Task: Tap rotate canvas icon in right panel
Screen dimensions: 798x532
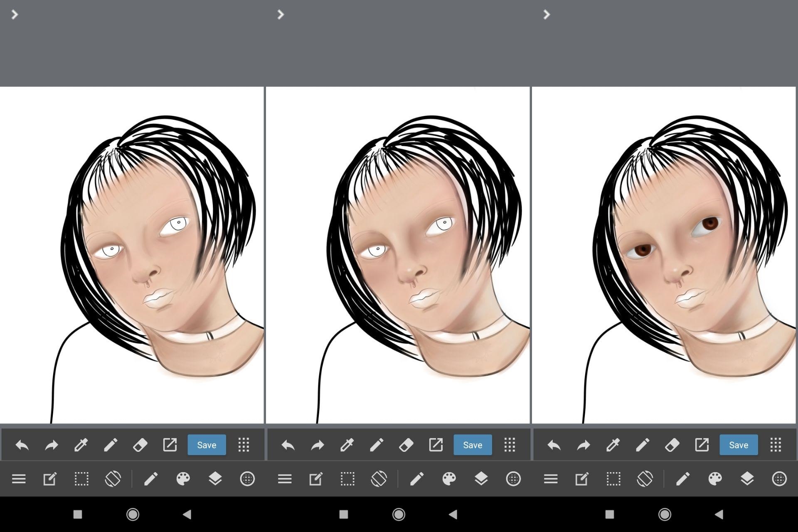Action: click(x=645, y=479)
